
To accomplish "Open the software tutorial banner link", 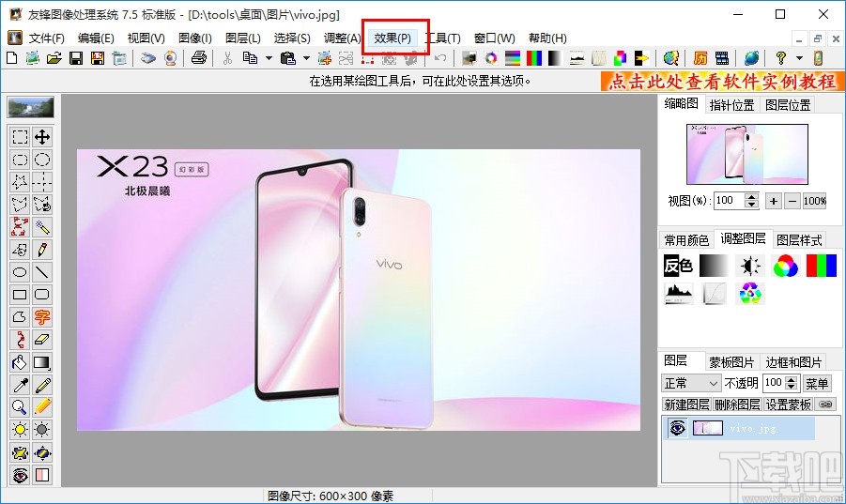I will (722, 82).
